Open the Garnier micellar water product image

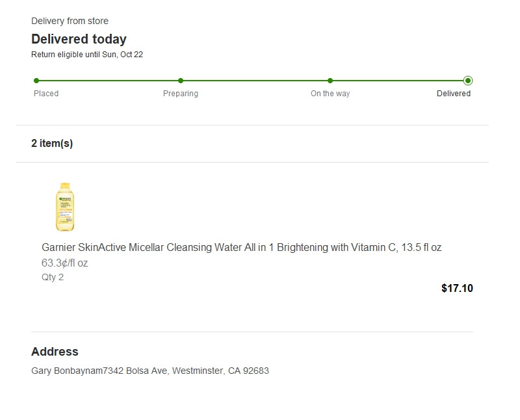click(x=66, y=207)
